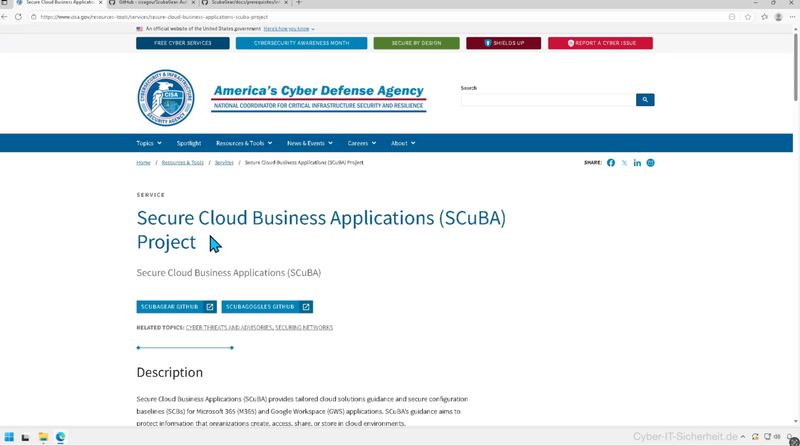
Task: Close the ScubaGear docs prerequisites tab
Action: (x=286, y=3)
